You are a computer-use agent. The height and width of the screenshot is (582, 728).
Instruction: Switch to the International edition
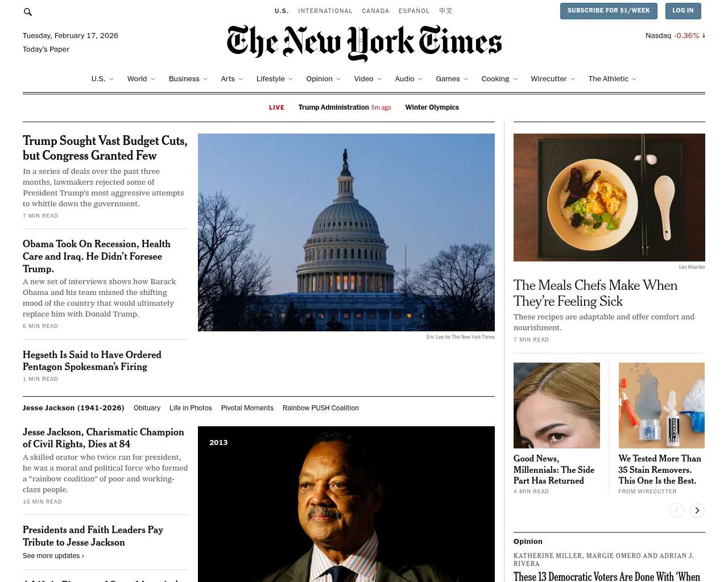pos(325,11)
